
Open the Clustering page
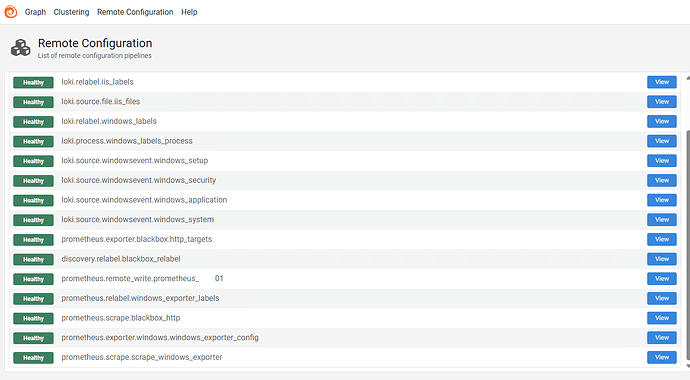[x=71, y=12]
